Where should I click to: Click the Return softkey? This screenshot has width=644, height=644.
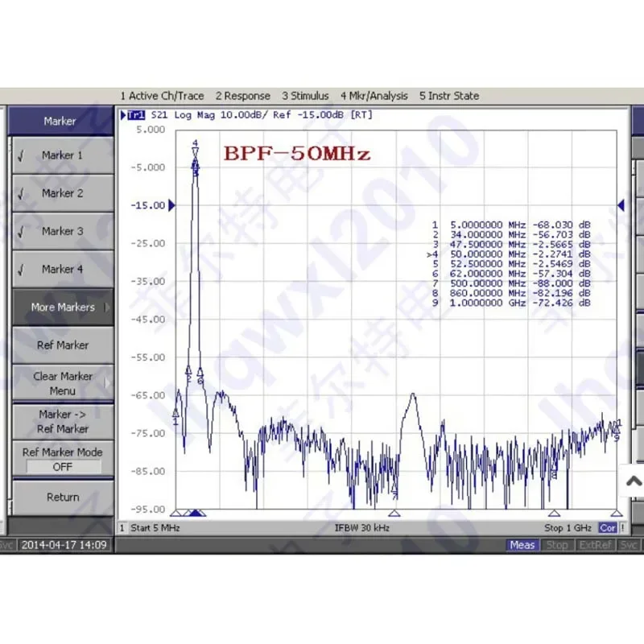coord(63,497)
